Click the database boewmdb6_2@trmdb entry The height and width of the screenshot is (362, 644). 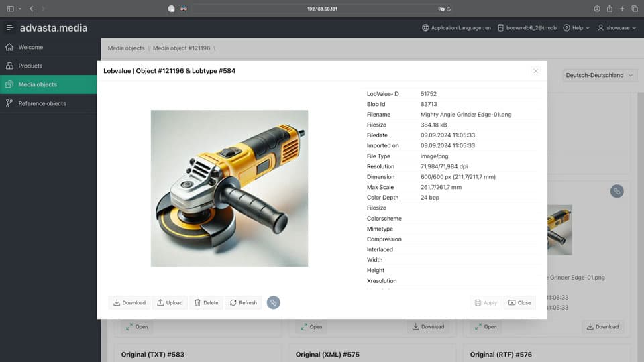click(527, 28)
